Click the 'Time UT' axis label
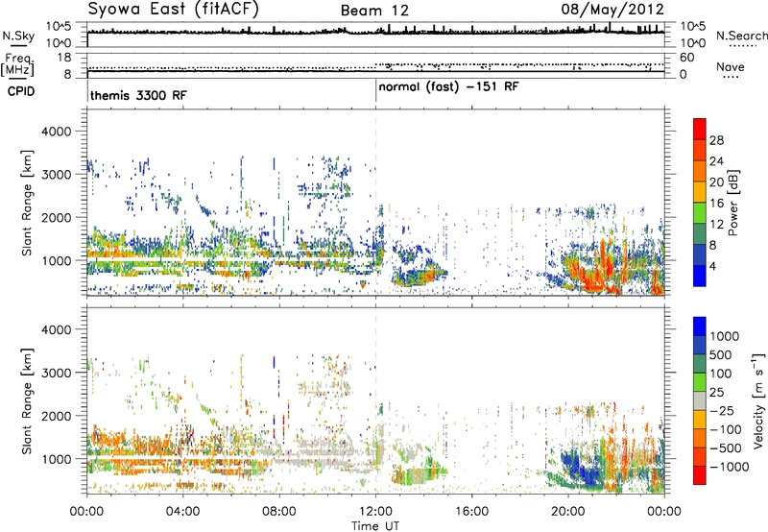Viewport: 768px width, 532px height. (x=375, y=525)
